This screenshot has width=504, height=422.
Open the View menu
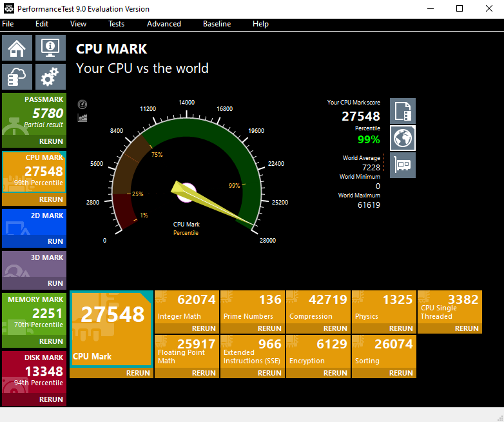78,24
